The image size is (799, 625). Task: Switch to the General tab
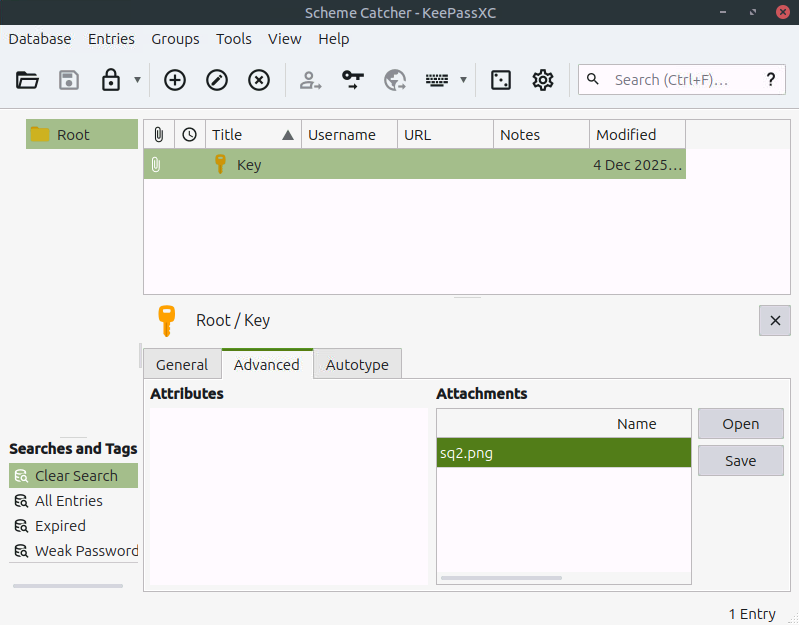click(x=182, y=365)
